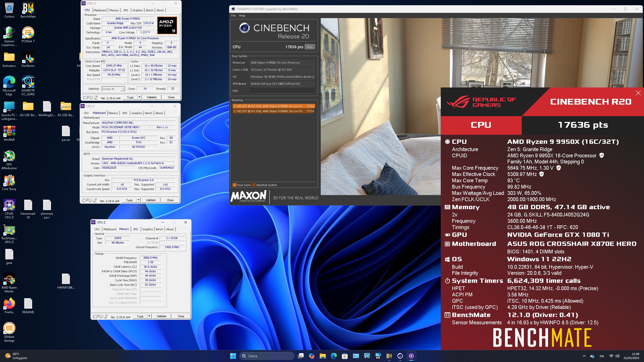Open the futuremark 10 file on desktop
This screenshot has width=644, height=362.
[x=28, y=209]
